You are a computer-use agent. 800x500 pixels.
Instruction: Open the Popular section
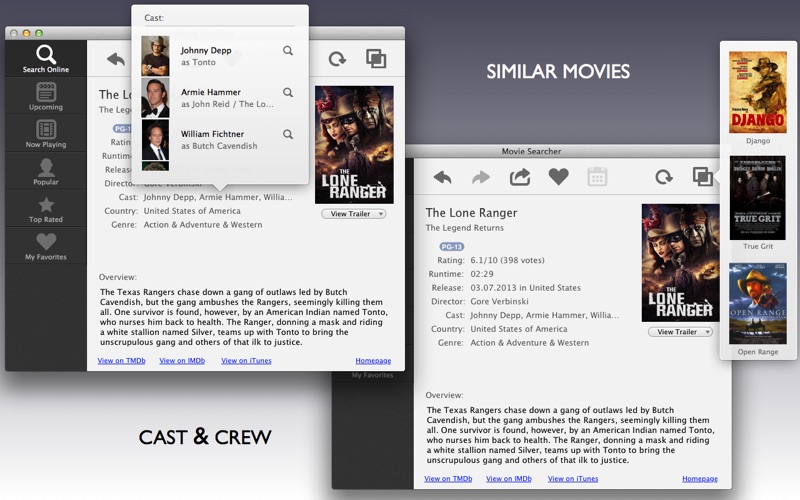[x=46, y=171]
